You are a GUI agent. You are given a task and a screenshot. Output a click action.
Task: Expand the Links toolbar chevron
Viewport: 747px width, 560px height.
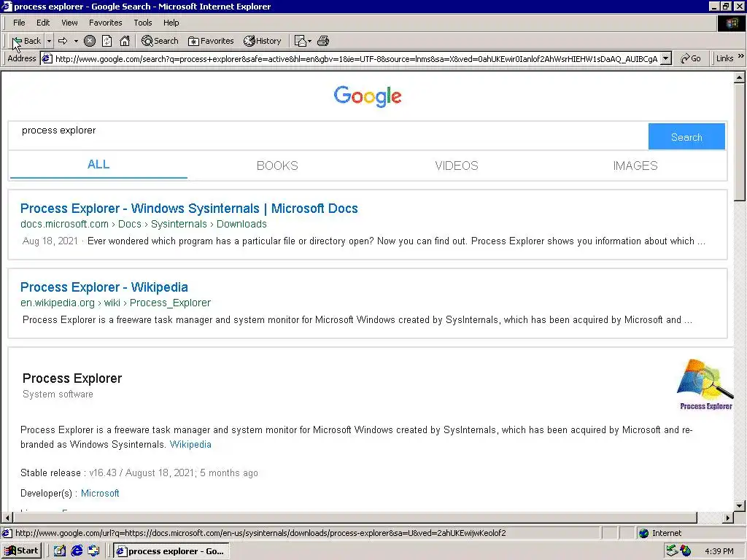tap(741, 57)
